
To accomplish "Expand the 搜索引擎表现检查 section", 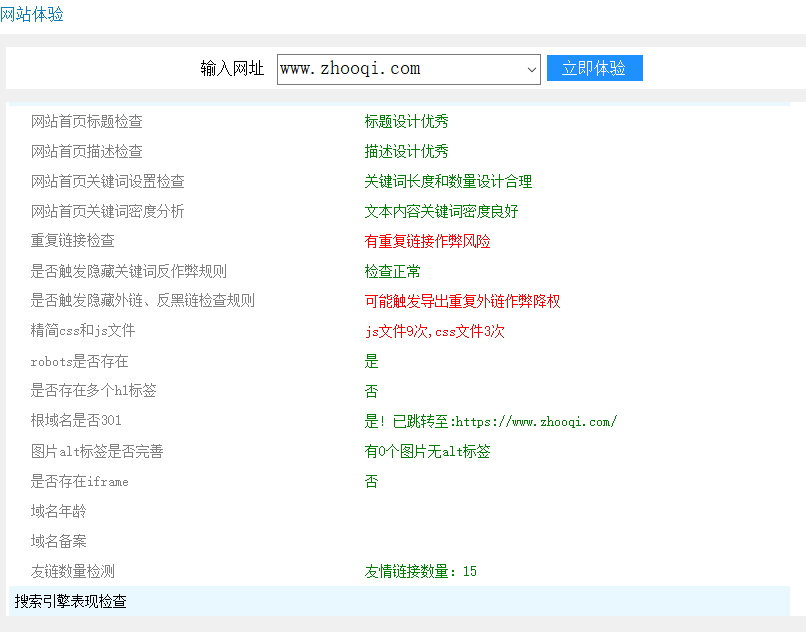I will point(68,604).
